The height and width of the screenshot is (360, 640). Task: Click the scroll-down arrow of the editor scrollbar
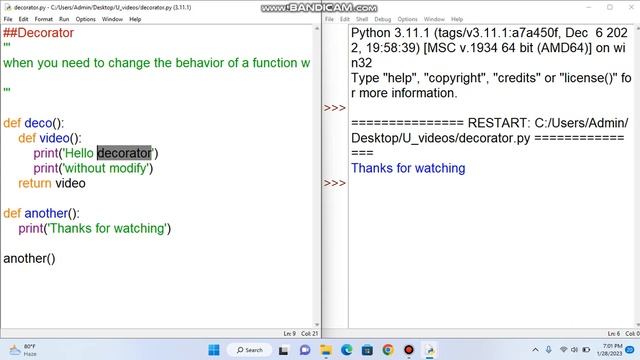pyautogui.click(x=317, y=325)
